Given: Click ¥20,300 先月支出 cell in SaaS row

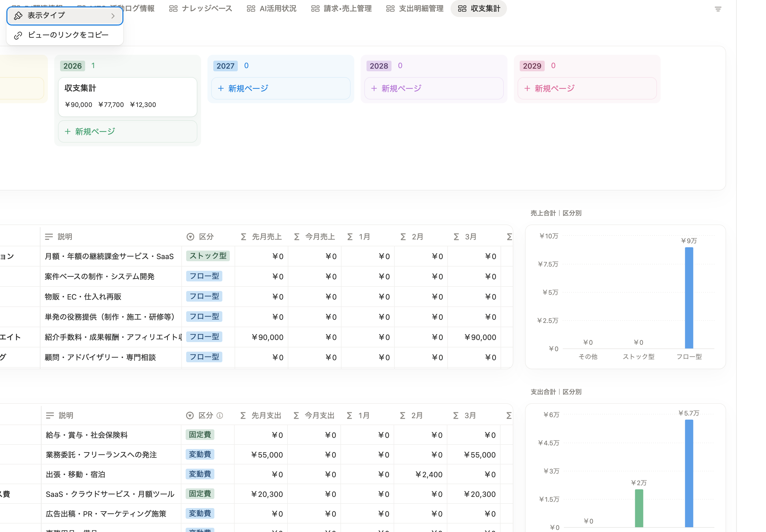Looking at the screenshot, I should pyautogui.click(x=261, y=494).
